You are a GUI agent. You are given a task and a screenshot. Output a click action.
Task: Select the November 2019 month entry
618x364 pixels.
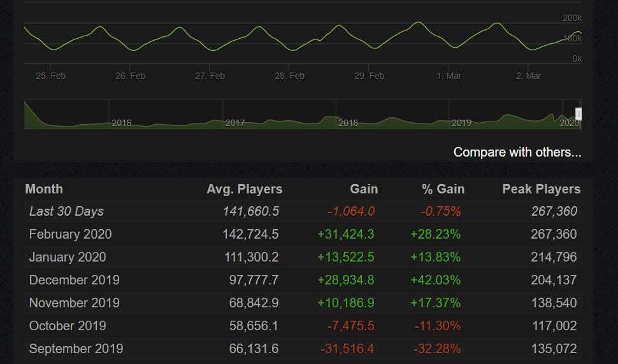(x=74, y=303)
